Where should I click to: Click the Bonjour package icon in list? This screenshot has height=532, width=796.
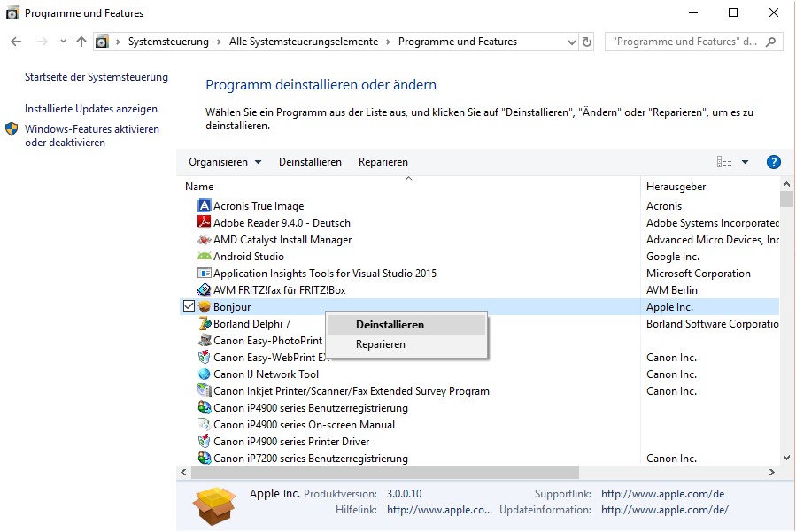click(204, 306)
